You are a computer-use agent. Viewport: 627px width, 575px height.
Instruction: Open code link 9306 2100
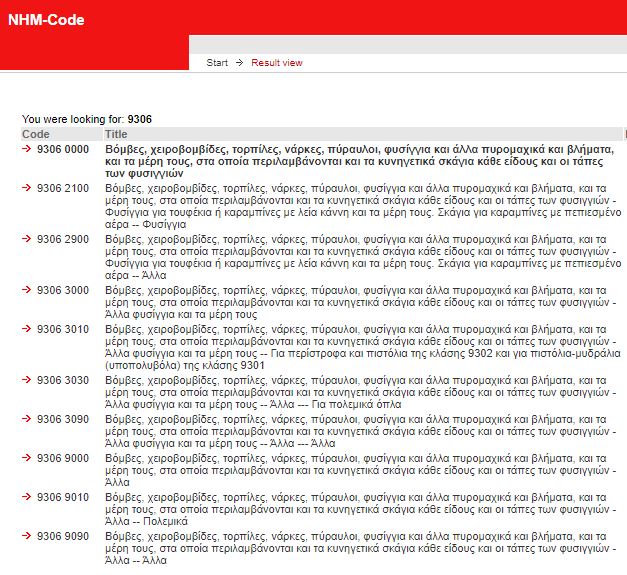pos(62,188)
